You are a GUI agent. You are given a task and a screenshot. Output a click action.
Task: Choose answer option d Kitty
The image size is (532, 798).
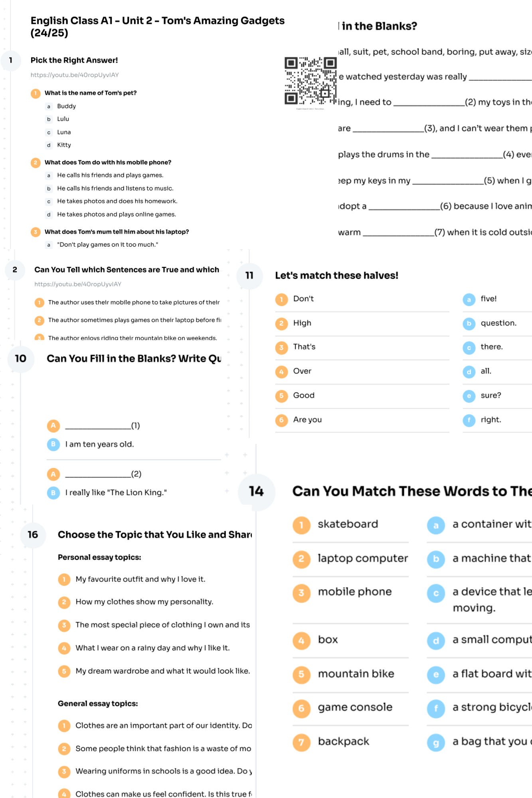[64, 145]
